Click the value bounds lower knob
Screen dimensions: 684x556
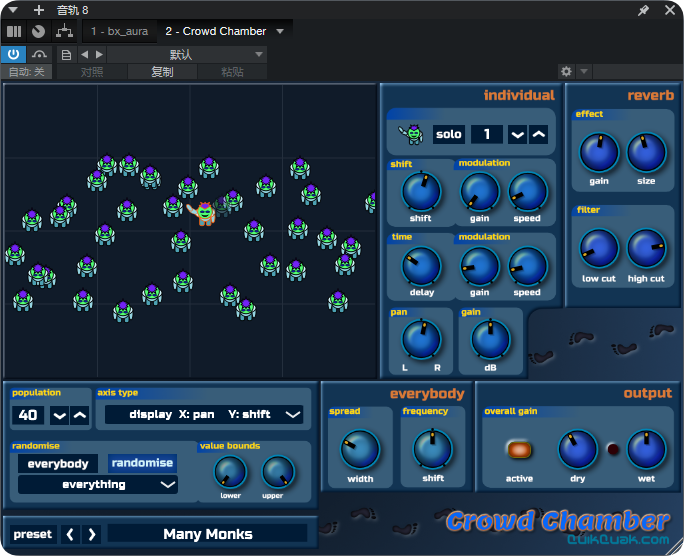pyautogui.click(x=230, y=472)
